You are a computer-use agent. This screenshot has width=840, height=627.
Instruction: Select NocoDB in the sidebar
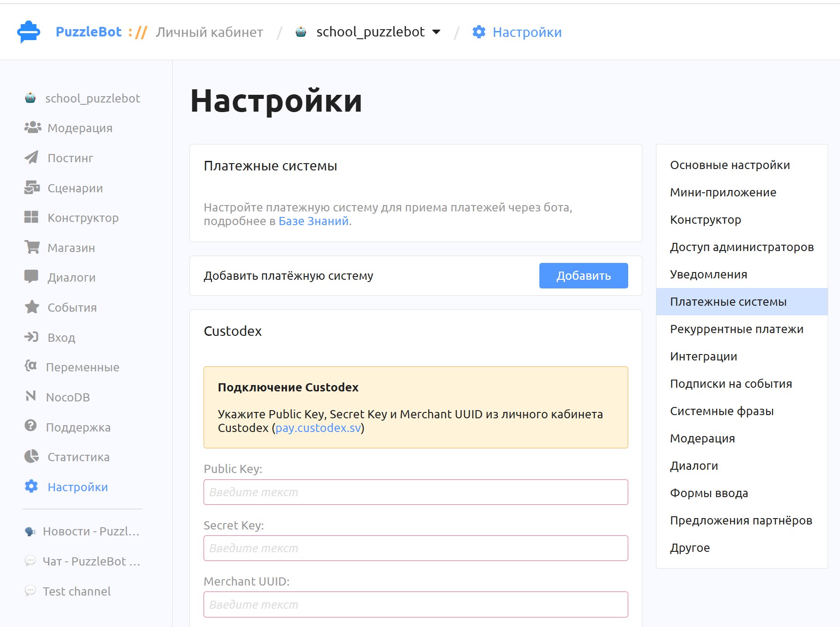tap(68, 397)
